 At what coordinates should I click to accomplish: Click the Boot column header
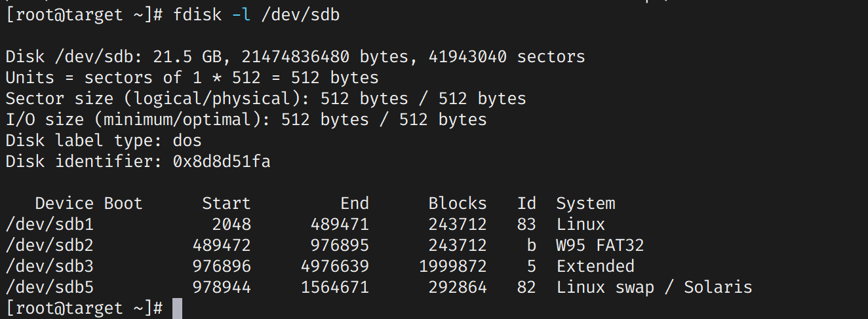point(123,204)
